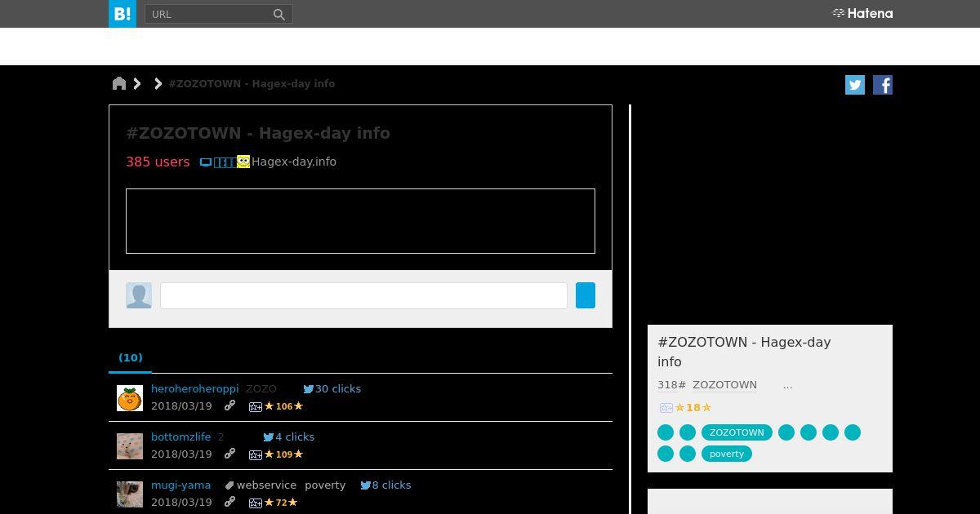Click the teal poverty tag pill

pyautogui.click(x=727, y=454)
